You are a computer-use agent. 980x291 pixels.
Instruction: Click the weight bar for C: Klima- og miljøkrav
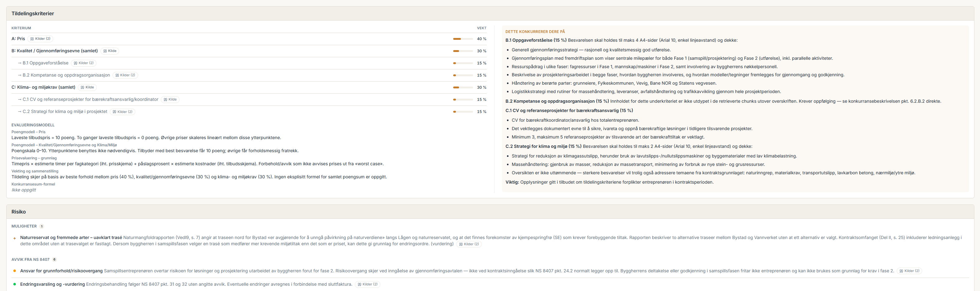(x=462, y=87)
